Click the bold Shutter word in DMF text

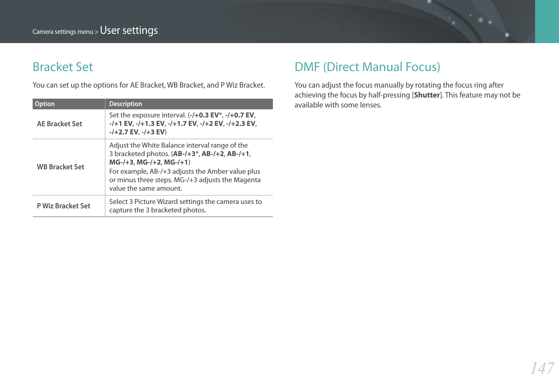[427, 95]
